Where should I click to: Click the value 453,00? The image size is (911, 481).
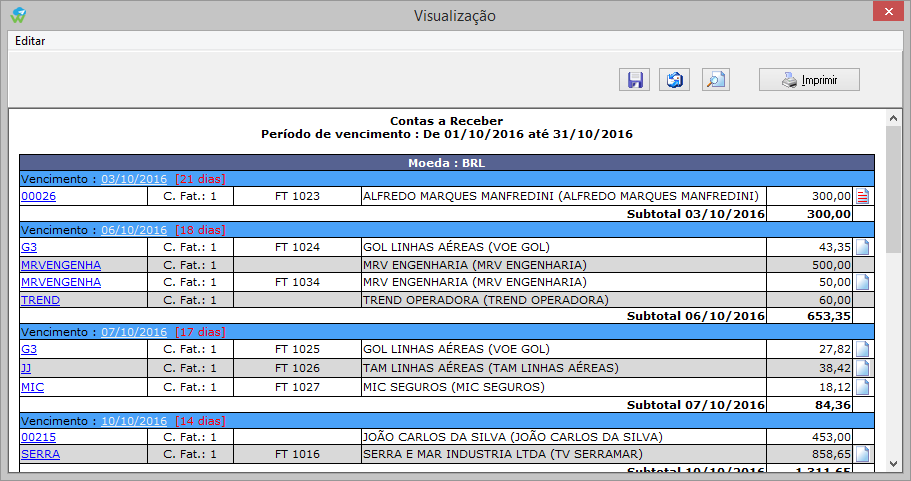tap(831, 437)
